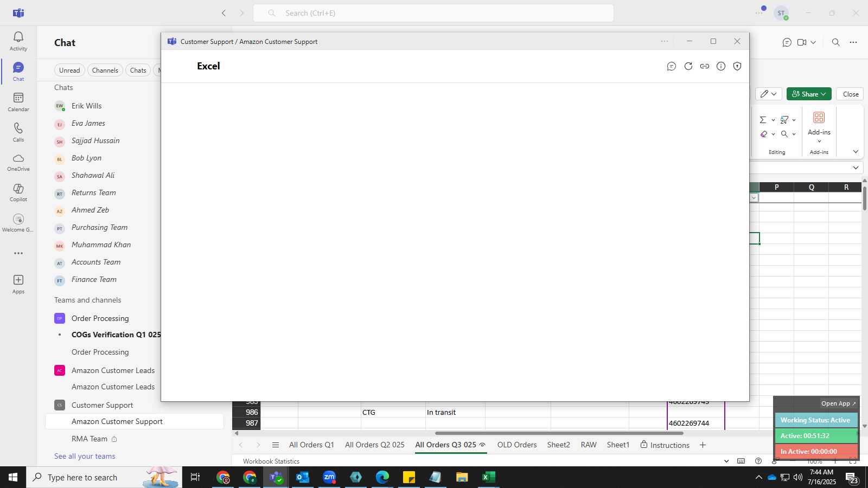868x488 pixels.
Task: Click the Close button in Excel ribbon
Action: click(850, 94)
